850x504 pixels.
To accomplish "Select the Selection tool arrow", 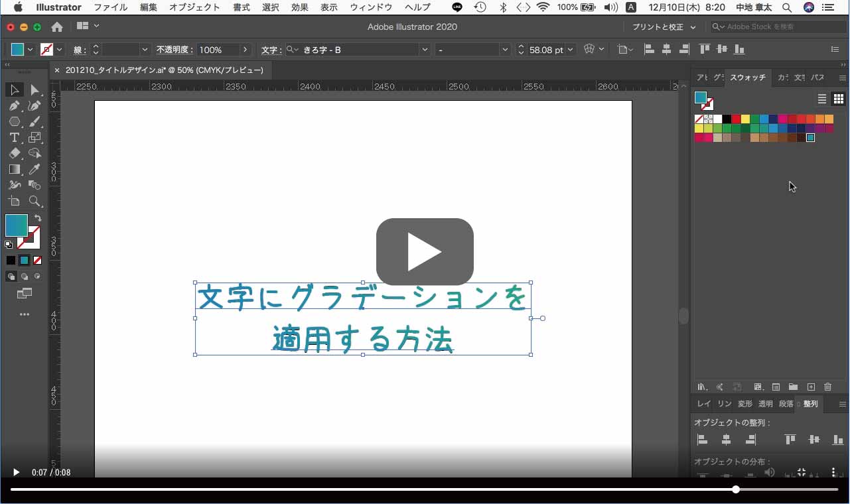I will click(14, 90).
